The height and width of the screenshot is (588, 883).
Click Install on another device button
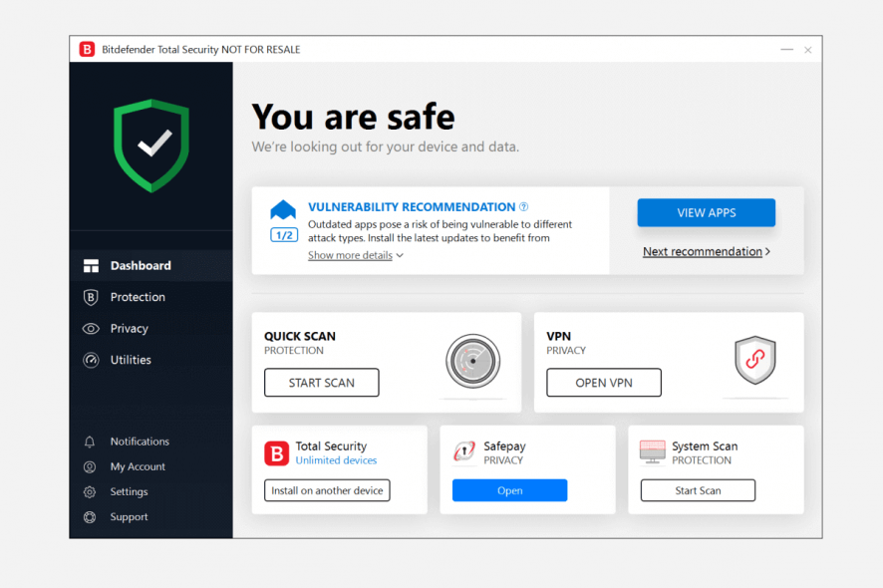[327, 490]
